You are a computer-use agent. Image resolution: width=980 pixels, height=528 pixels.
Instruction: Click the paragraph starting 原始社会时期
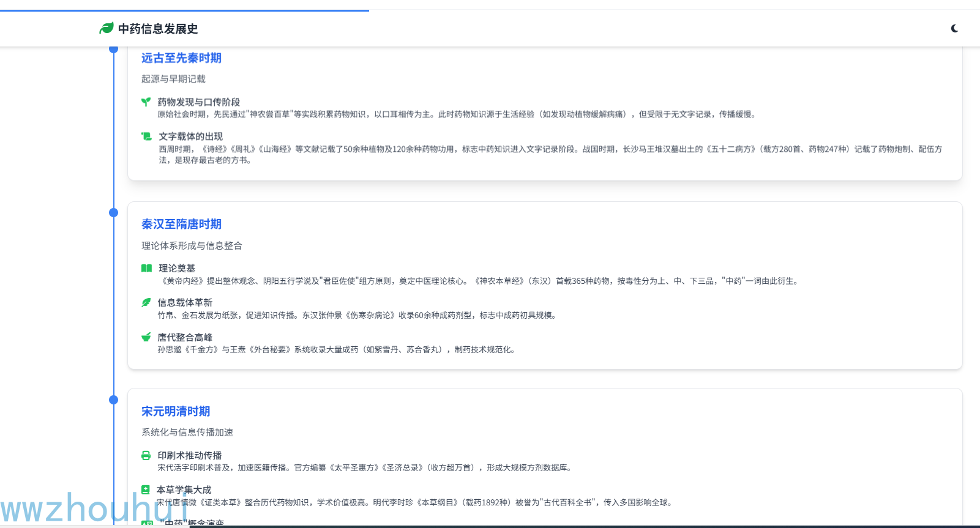pyautogui.click(x=457, y=114)
